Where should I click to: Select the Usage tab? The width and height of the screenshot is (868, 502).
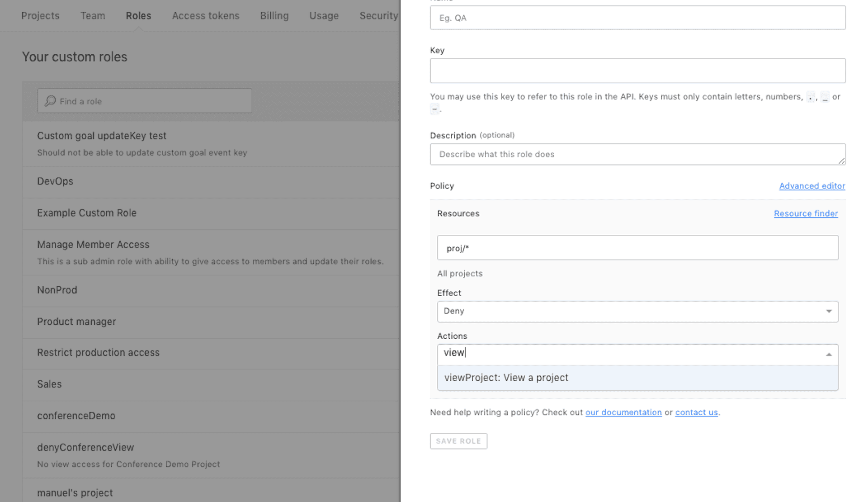[324, 16]
